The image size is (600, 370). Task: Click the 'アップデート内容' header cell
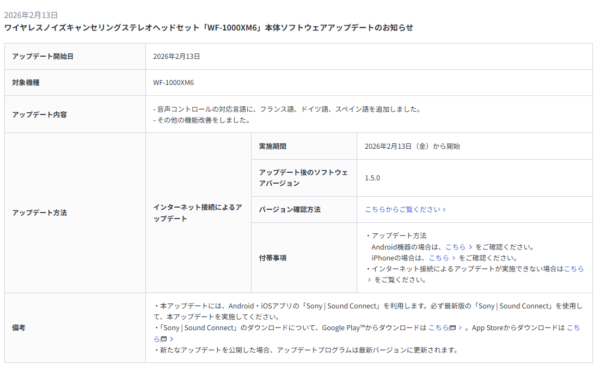point(75,114)
